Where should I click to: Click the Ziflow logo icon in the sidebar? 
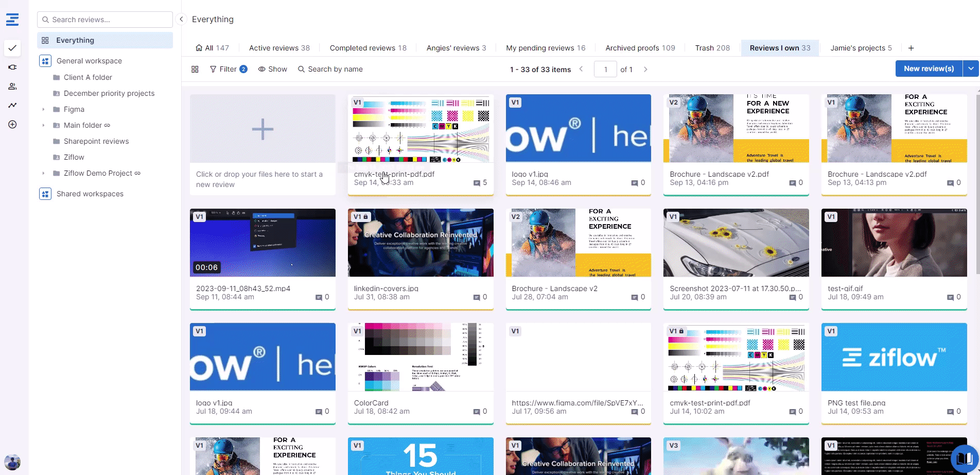click(x=12, y=20)
